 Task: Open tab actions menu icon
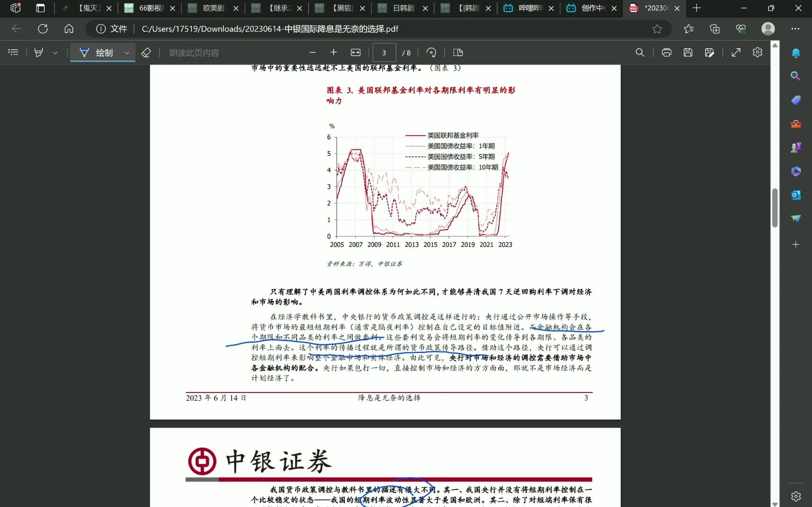click(x=40, y=8)
